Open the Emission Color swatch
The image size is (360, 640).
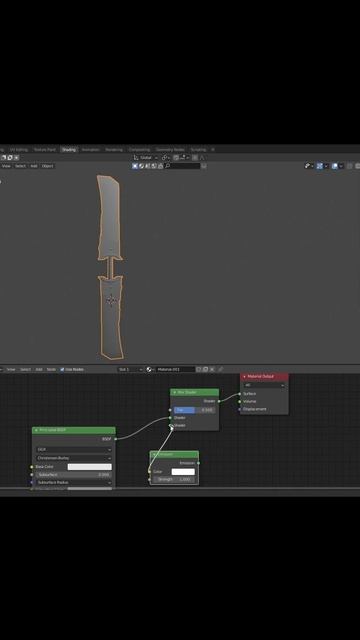183,472
